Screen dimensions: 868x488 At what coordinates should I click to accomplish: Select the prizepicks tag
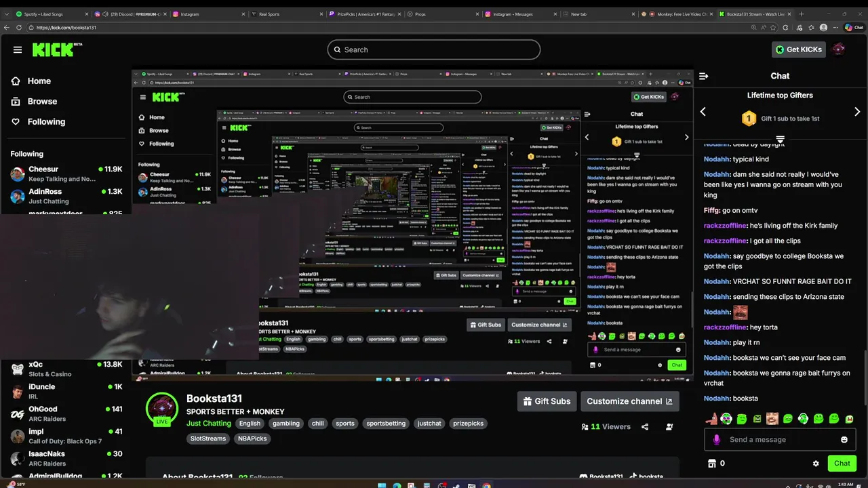click(468, 424)
